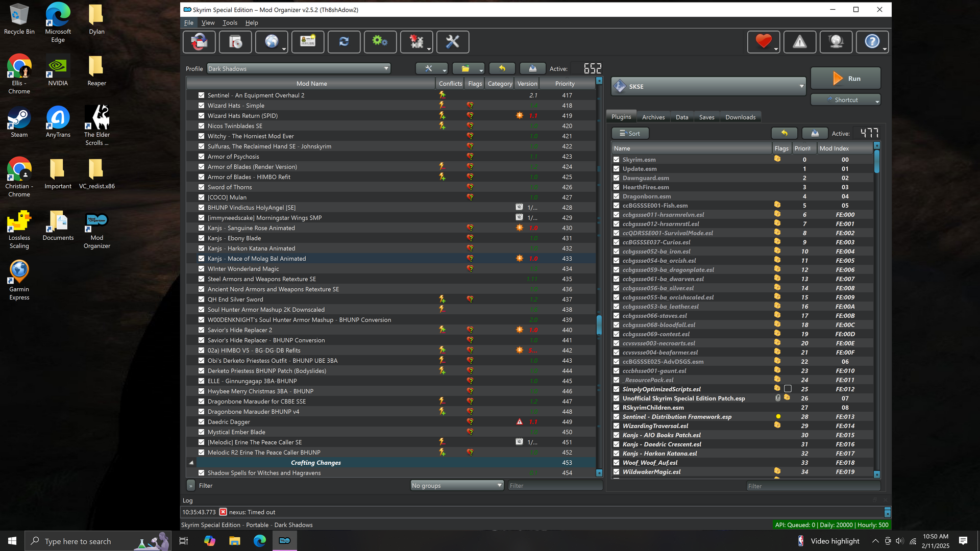
Task: Open the File menu
Action: coord(189,23)
